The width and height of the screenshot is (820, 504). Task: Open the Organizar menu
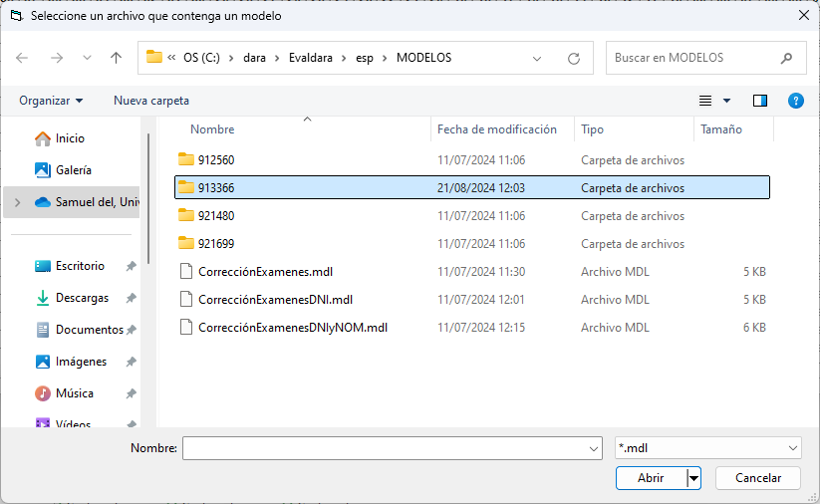(51, 101)
